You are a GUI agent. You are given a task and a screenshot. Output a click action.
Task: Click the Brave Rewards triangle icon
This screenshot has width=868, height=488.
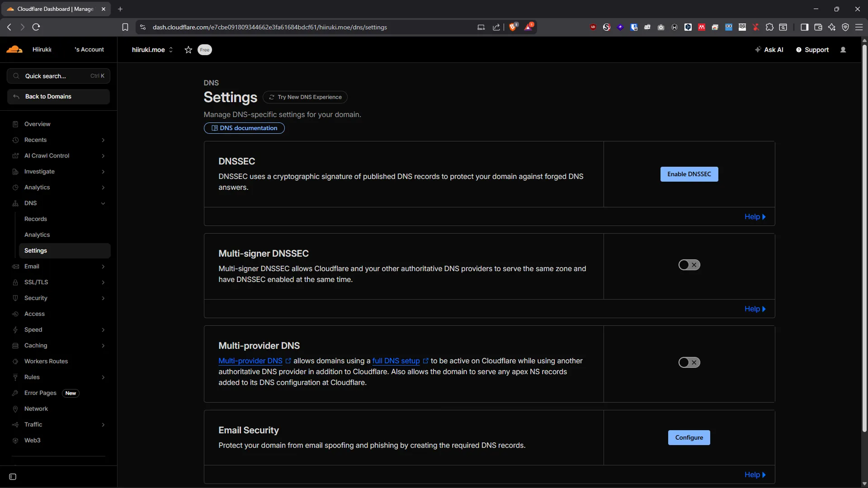coord(528,27)
